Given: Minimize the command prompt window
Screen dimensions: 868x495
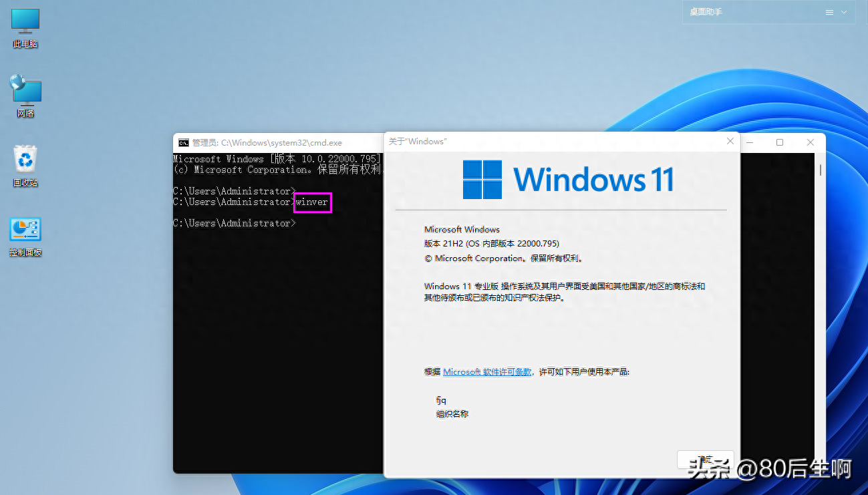Looking at the screenshot, I should [750, 142].
